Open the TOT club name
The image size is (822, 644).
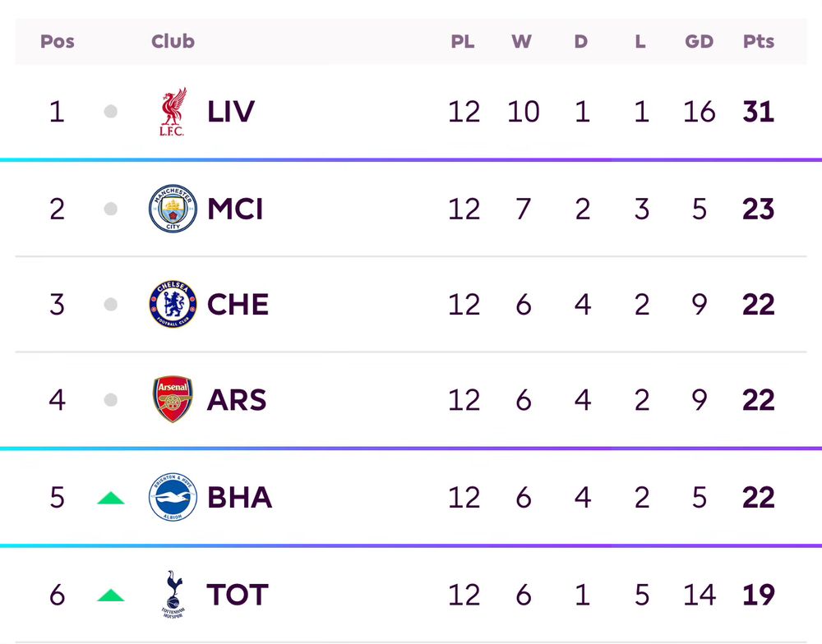tap(237, 594)
